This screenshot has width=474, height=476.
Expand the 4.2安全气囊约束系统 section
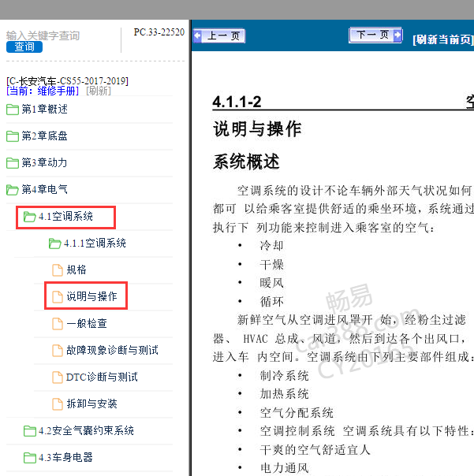86,431
